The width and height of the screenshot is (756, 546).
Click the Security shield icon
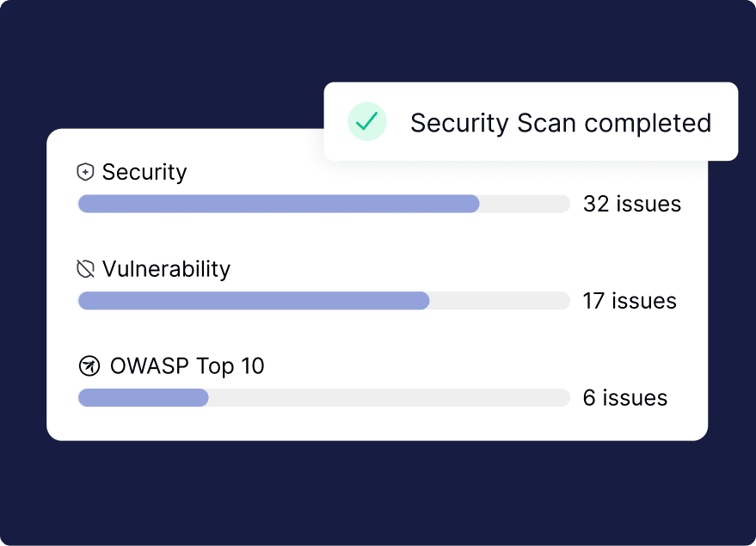point(85,173)
